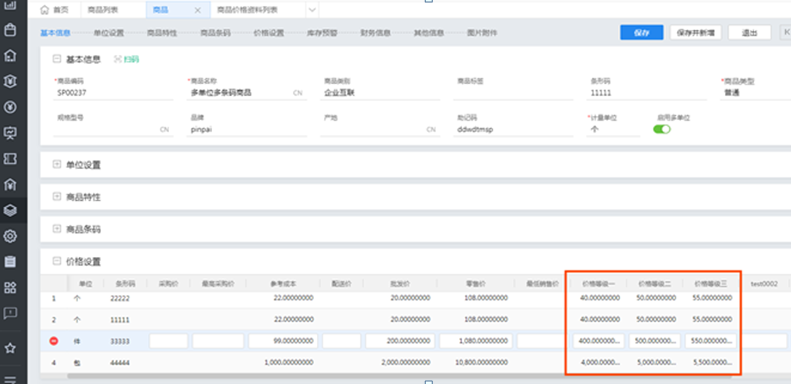Click the barcode cell 44444
Screen dimensions: 791x384
pos(120,363)
